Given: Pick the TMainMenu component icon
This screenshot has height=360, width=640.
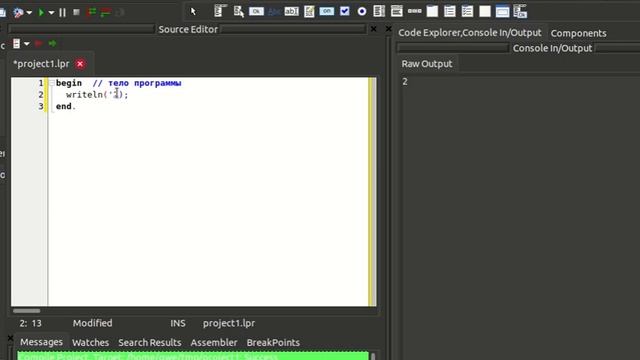Looking at the screenshot, I should tap(220, 11).
